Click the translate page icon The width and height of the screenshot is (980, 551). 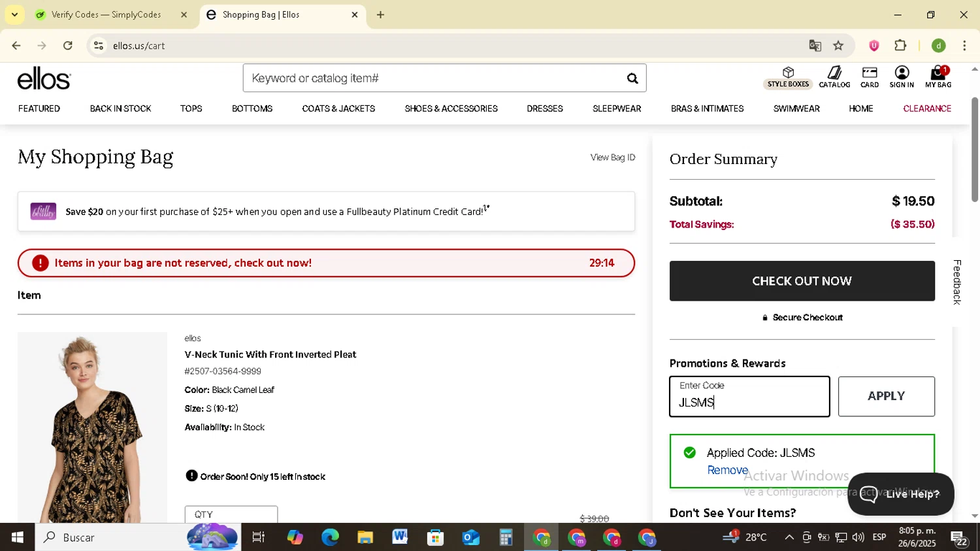pyautogui.click(x=815, y=46)
